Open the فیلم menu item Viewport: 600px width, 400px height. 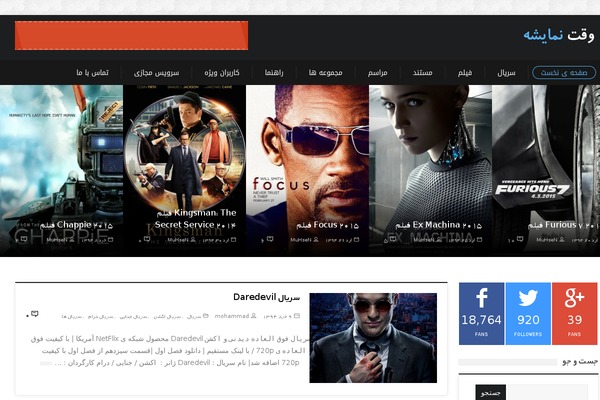pos(465,73)
